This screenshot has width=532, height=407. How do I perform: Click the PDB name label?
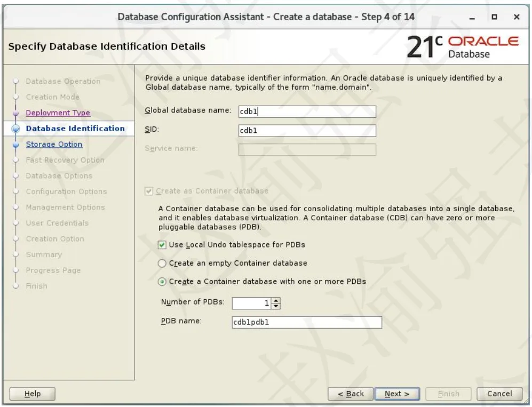[181, 321]
